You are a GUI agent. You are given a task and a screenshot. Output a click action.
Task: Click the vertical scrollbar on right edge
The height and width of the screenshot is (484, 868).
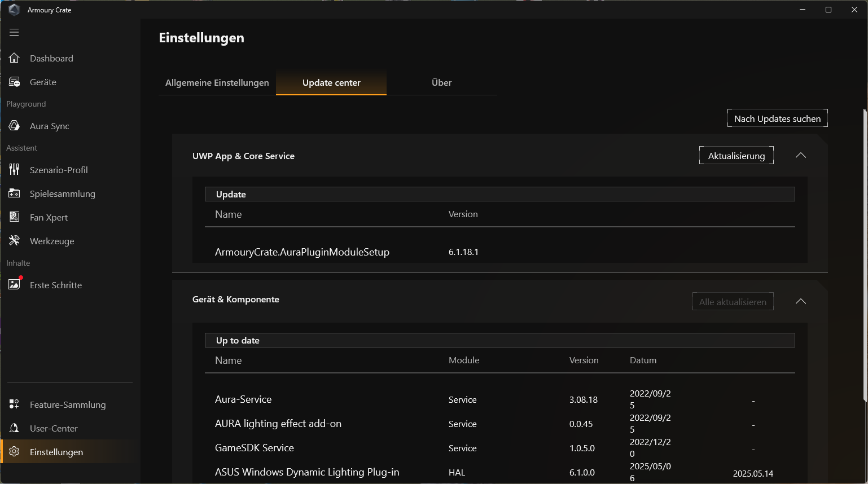[865, 254]
